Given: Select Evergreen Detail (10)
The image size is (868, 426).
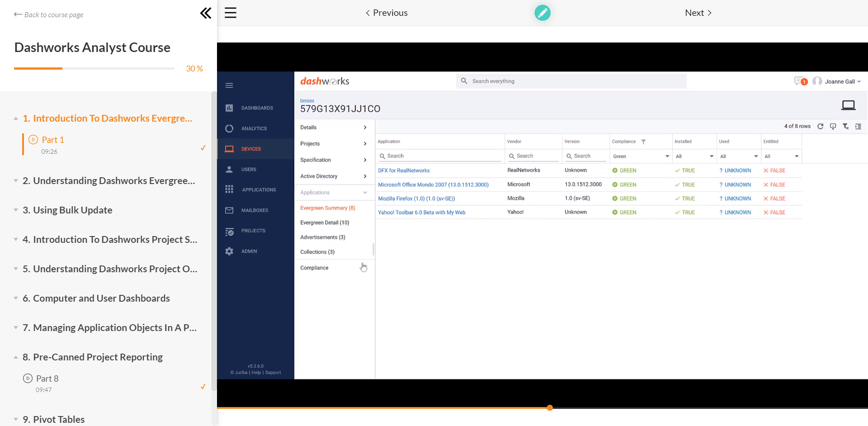Looking at the screenshot, I should point(325,222).
